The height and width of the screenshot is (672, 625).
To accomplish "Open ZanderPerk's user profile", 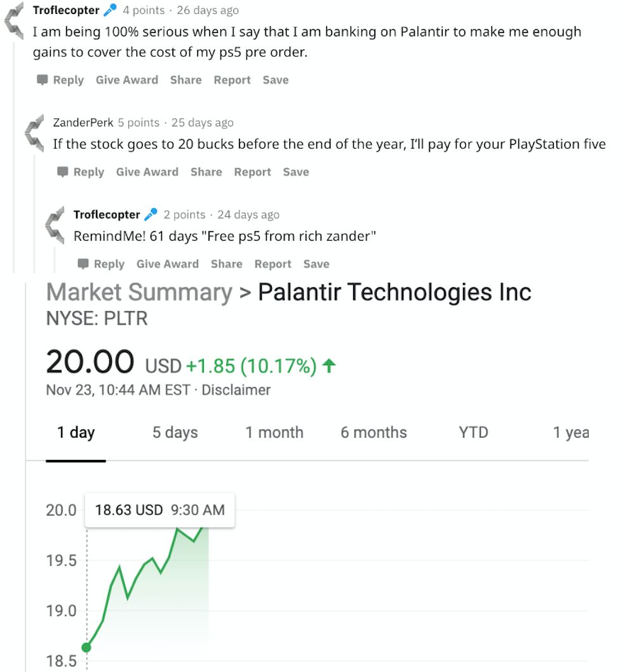I will point(83,123).
